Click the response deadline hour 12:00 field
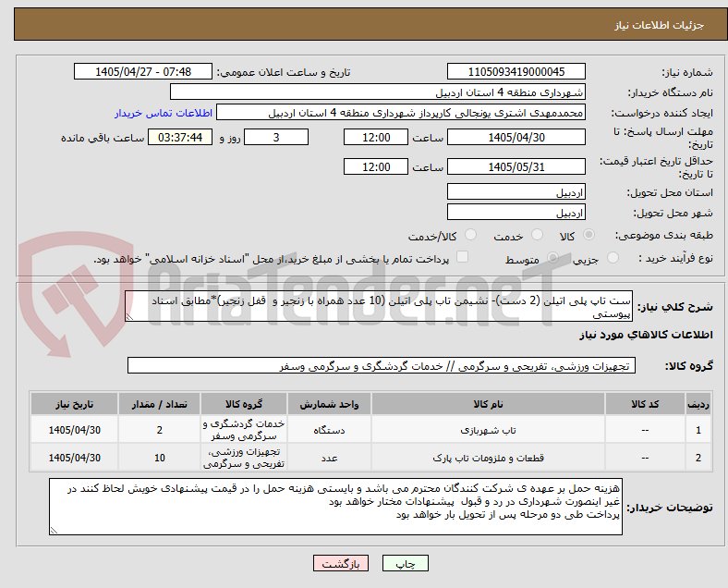 (376, 138)
